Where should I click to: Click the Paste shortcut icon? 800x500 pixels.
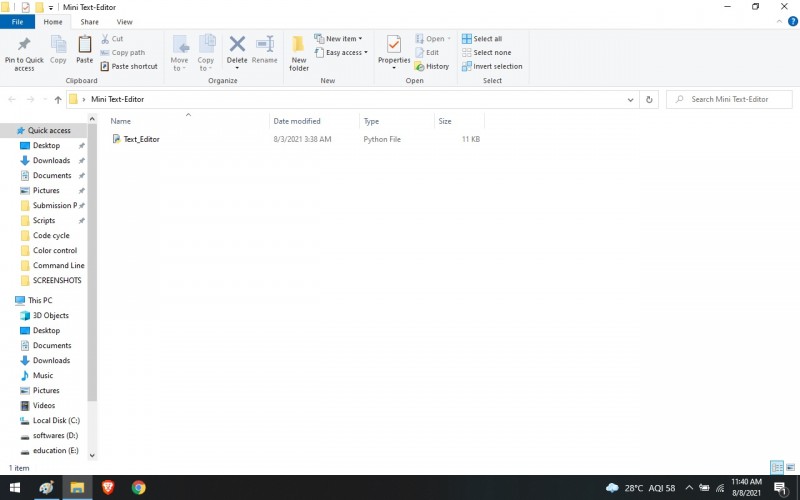click(x=105, y=66)
